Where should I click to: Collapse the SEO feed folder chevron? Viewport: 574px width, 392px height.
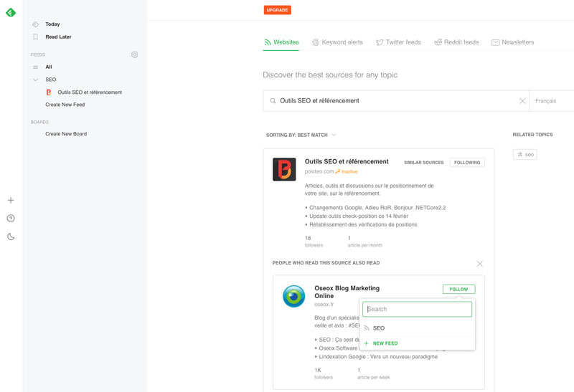click(x=35, y=80)
